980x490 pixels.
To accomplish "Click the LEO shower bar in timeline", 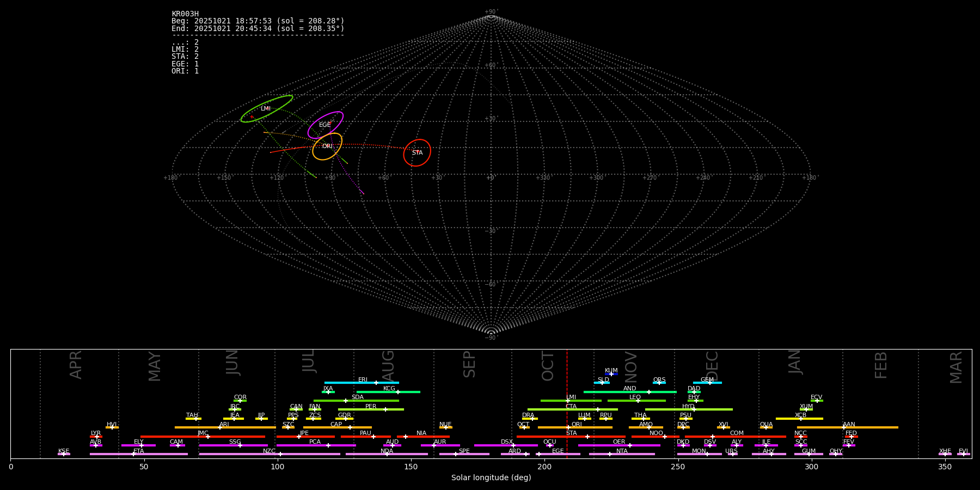I will click(636, 401).
